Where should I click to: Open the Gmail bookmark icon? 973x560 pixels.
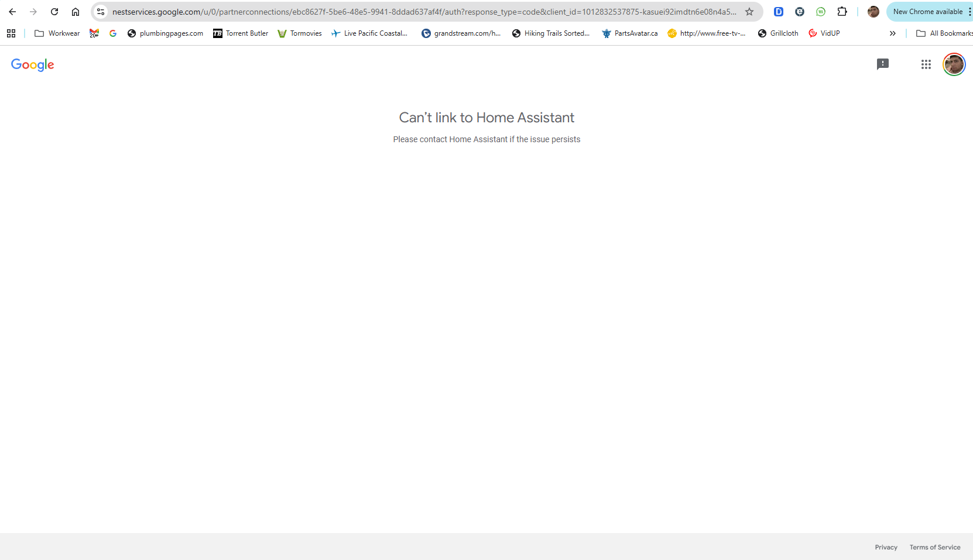point(94,33)
